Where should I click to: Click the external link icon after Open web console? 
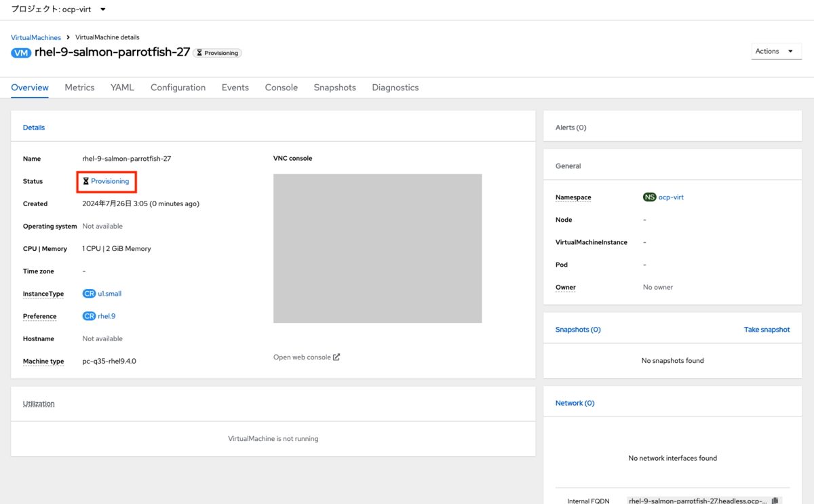tap(336, 357)
